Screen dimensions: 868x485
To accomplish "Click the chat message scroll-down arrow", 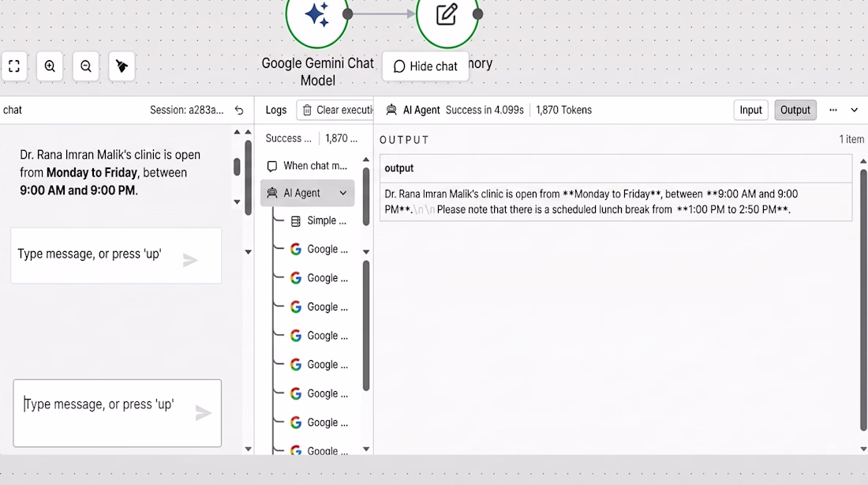I will click(x=237, y=201).
